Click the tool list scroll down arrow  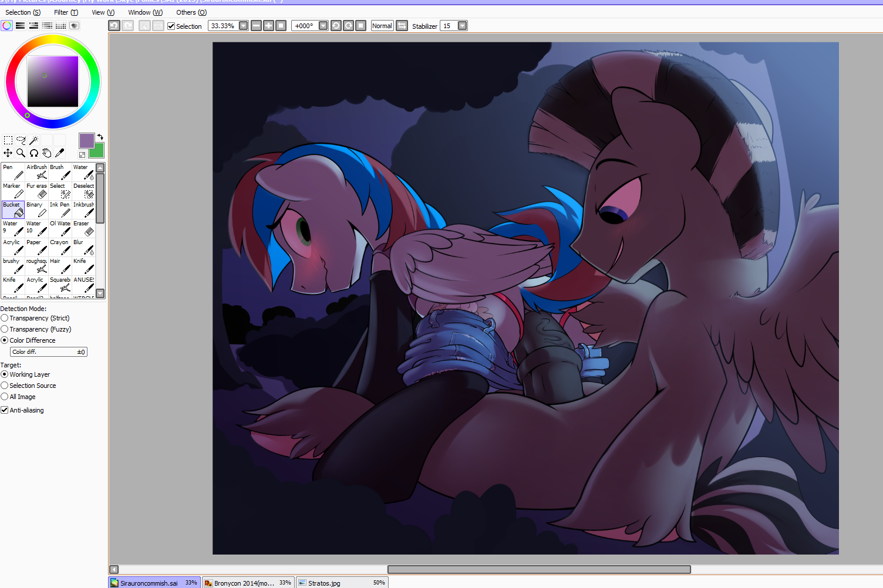click(x=100, y=293)
